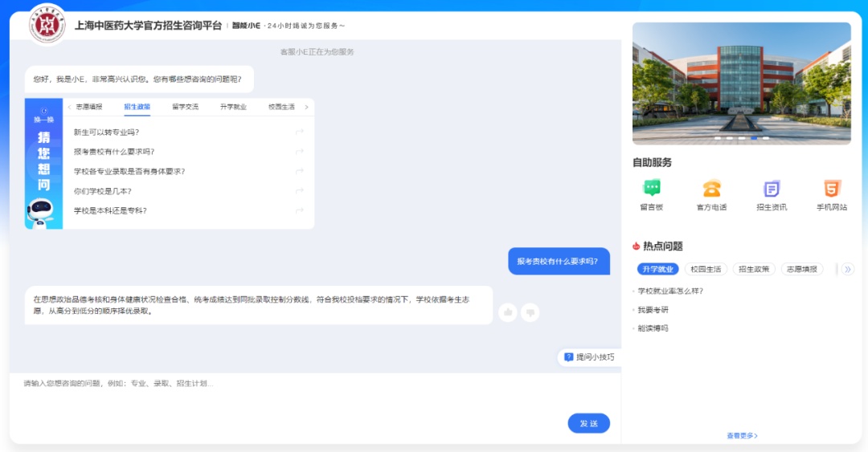Click the thumbs-up icon on the answer
Image resolution: width=868 pixels, height=452 pixels.
point(507,312)
